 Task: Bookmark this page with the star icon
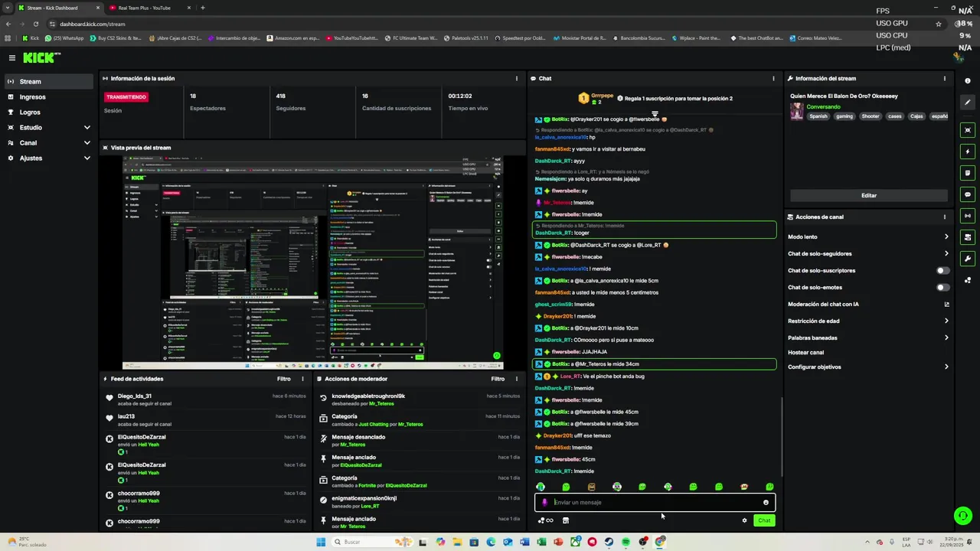pyautogui.click(x=939, y=24)
